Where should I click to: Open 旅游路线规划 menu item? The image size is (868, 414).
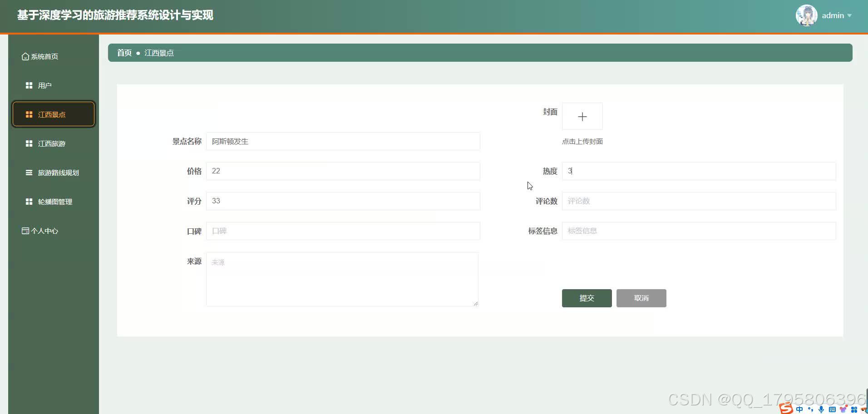pos(54,172)
